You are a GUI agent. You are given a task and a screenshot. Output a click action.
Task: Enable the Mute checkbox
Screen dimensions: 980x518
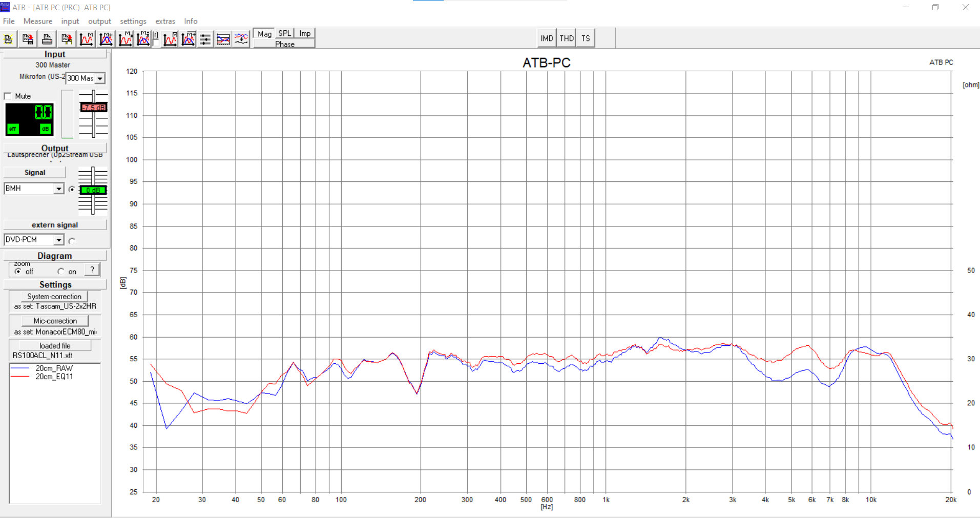click(8, 96)
